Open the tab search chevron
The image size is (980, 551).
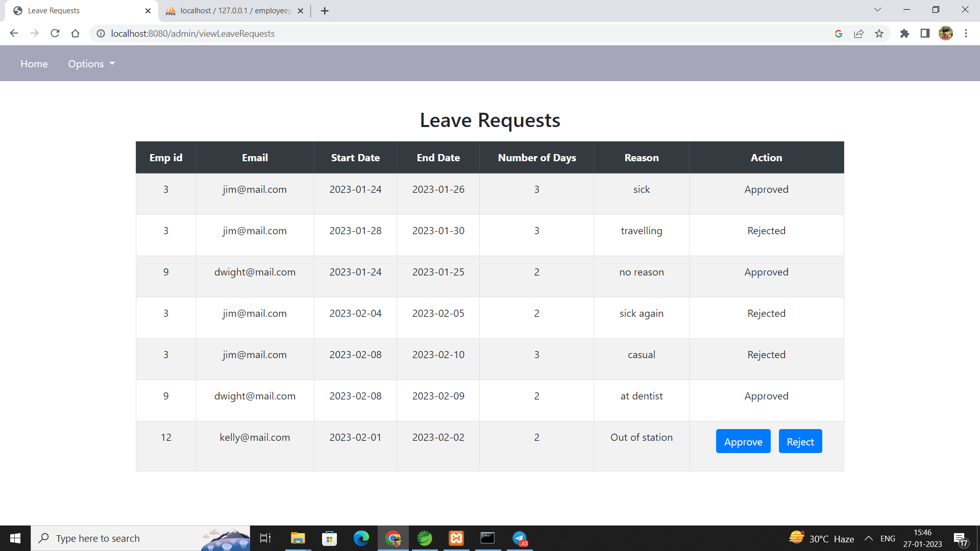click(x=877, y=9)
